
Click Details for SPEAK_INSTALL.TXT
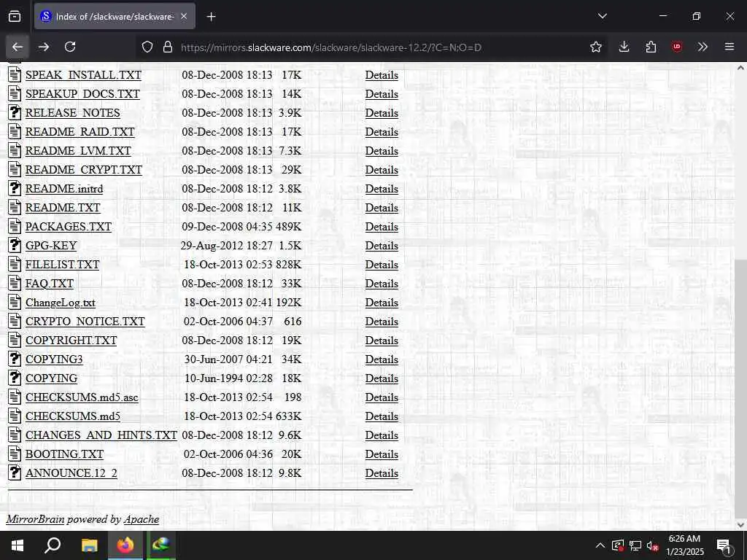click(x=382, y=75)
